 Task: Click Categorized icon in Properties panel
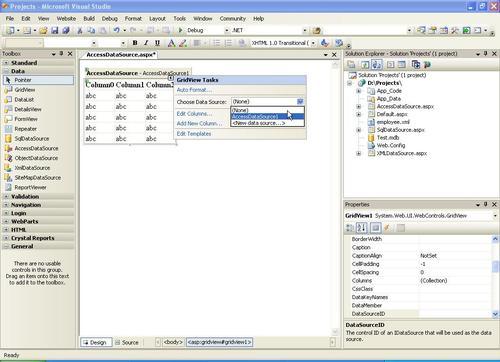[x=350, y=228]
